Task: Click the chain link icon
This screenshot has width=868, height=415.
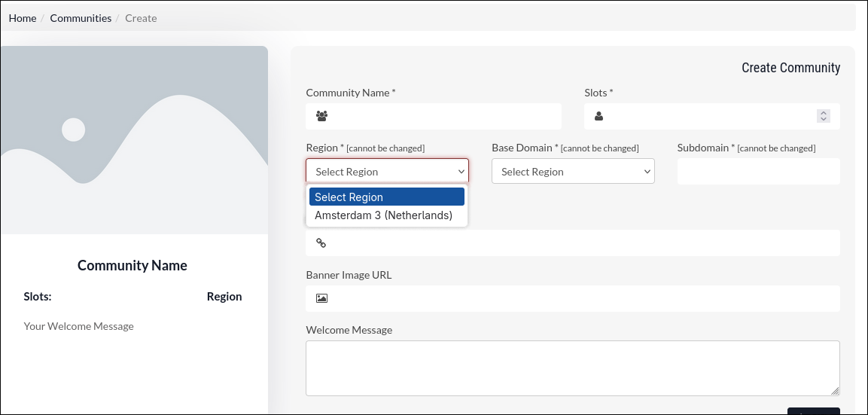Action: click(x=321, y=243)
